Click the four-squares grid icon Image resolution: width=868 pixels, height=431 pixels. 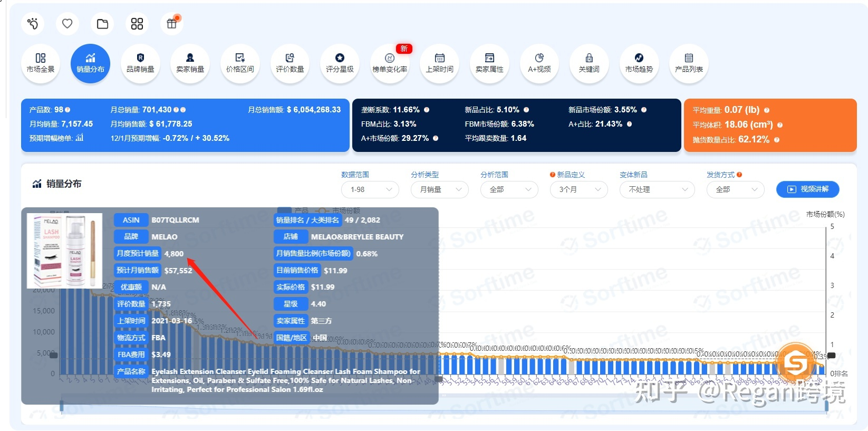click(137, 24)
